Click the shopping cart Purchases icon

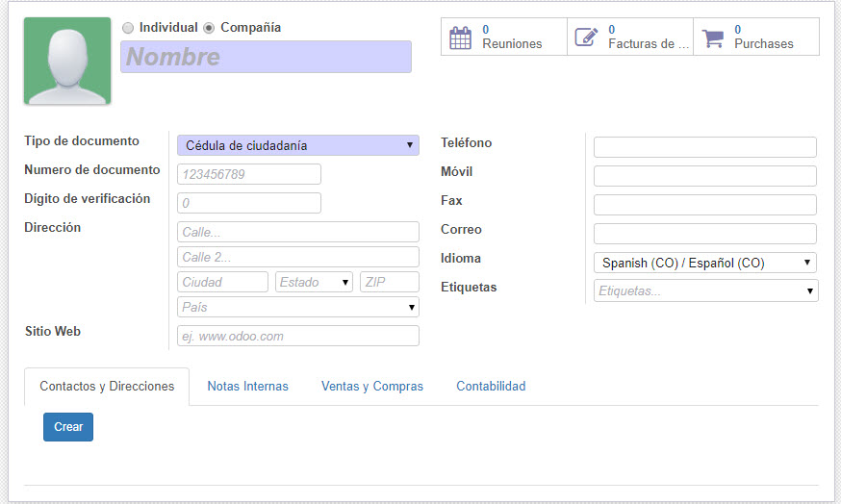[x=712, y=38]
